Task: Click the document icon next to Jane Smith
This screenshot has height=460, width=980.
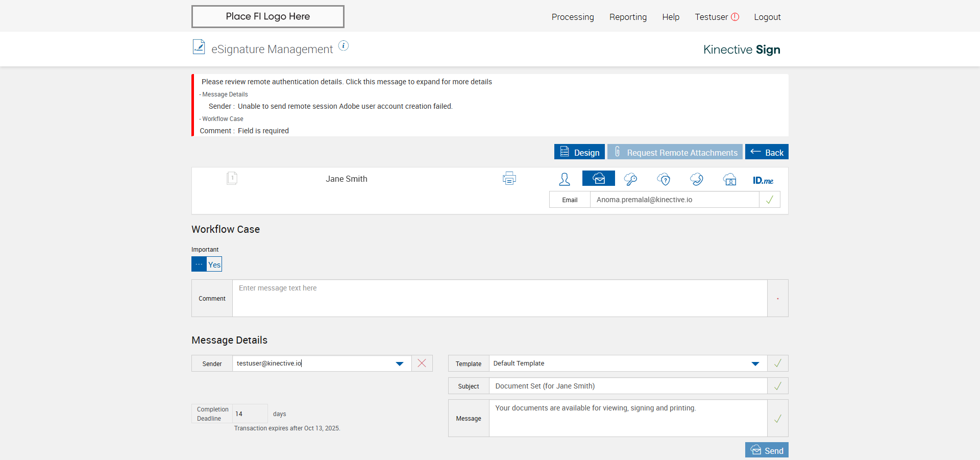Action: tap(232, 178)
